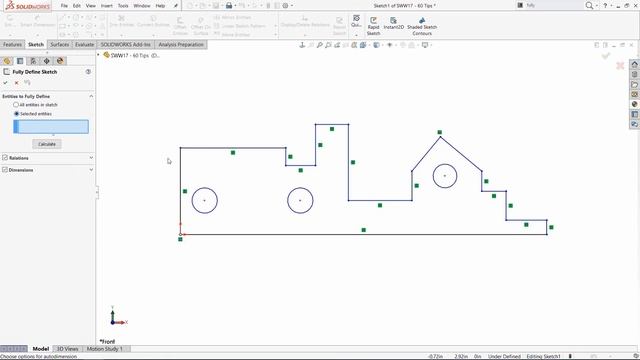The height and width of the screenshot is (360, 640).
Task: Toggle the Rapid Sketch tool
Action: click(x=373, y=26)
